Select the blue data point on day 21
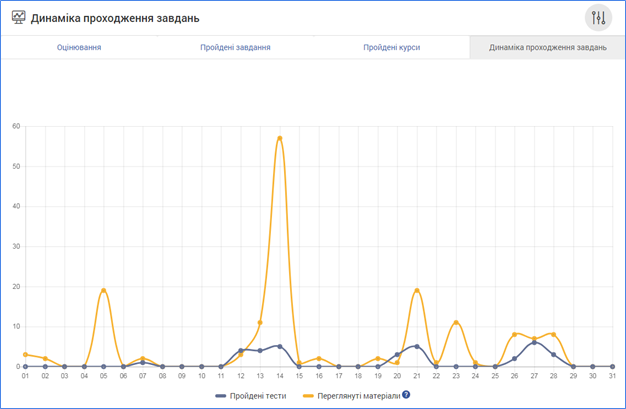The image size is (626, 409). pos(417,346)
